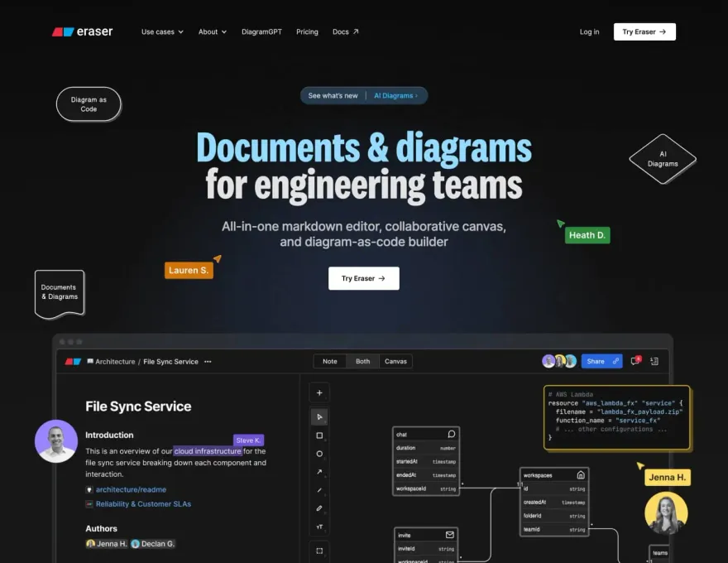
Task: Click the blue Share button
Action: pyautogui.click(x=601, y=361)
